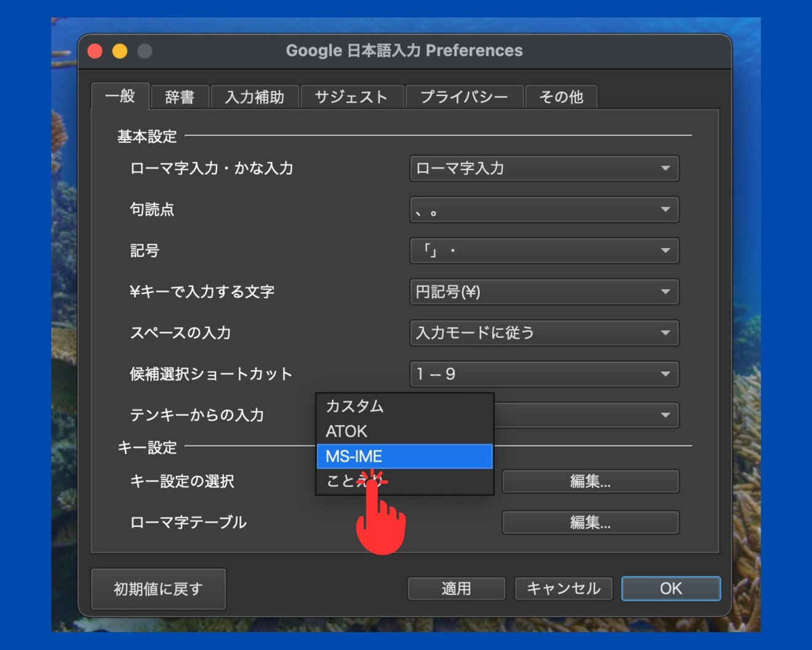Open the 句読点 dropdown
Screen dimensions: 812x650
[544, 209]
